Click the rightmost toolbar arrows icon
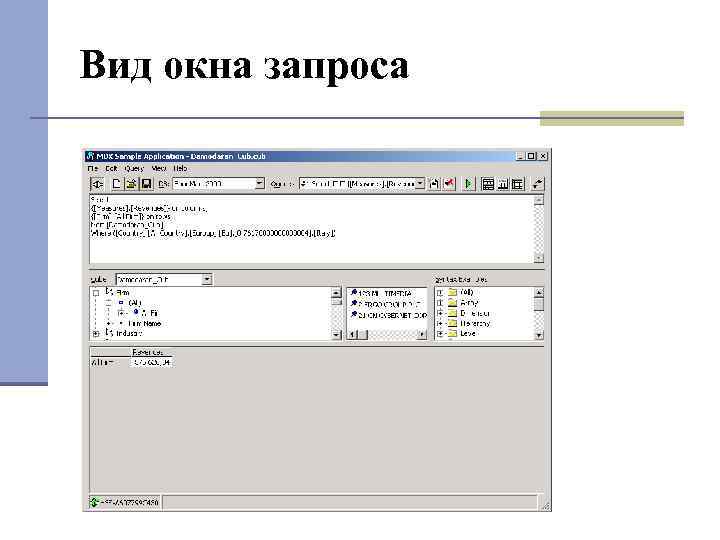Viewport: 720px width, 540px height. click(x=537, y=184)
